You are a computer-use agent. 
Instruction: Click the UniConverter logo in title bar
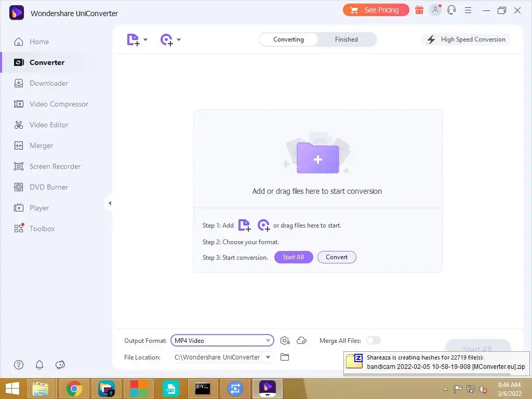coord(17,13)
